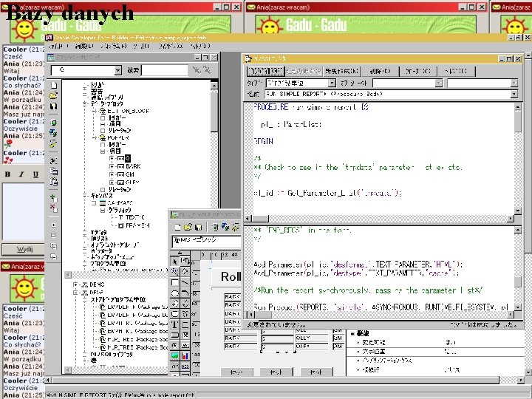Expand the DEMO node in lower navigator pane
Screen dimensions: 532x399
(75, 284)
